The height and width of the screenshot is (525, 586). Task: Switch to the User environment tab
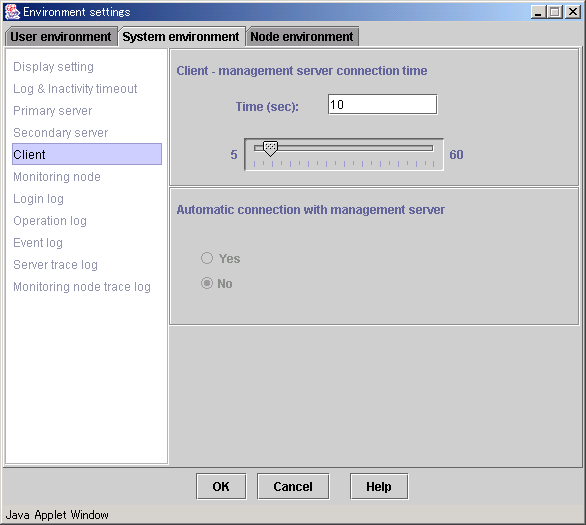tap(61, 37)
